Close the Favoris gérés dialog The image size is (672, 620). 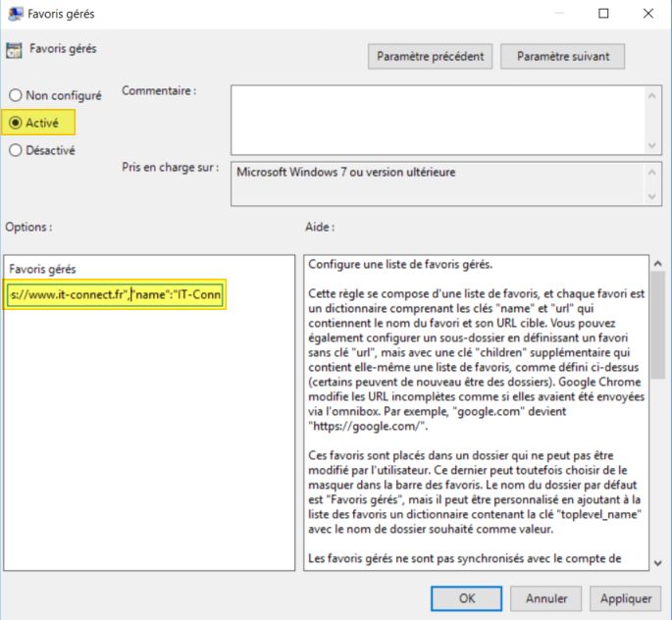[x=647, y=14]
